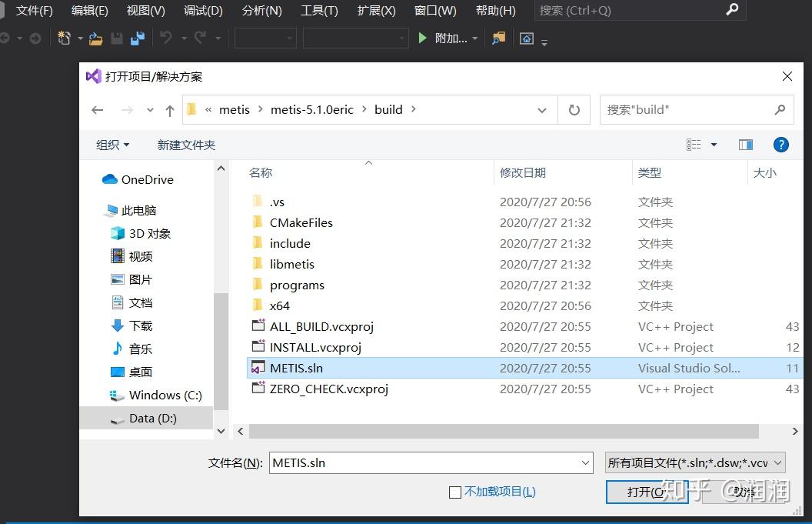812x524 pixels.
Task: Open the preview pane toggle icon
Action: coord(745,145)
